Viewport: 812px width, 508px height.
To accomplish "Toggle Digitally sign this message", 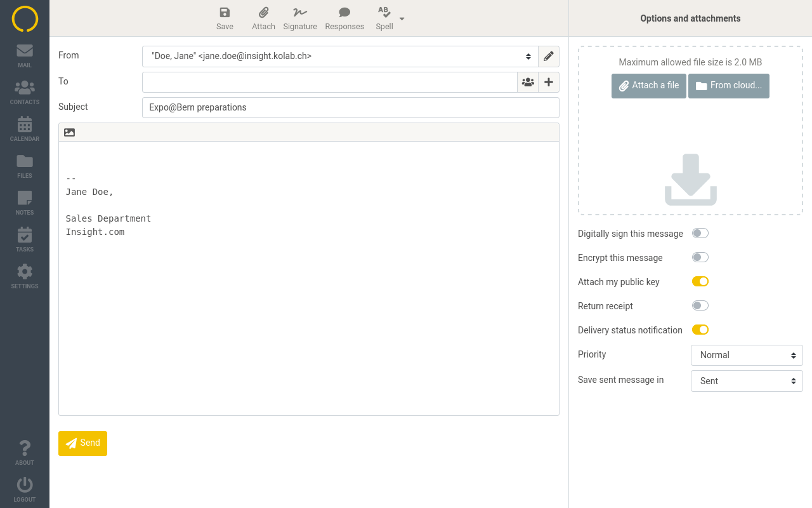I will pyautogui.click(x=700, y=233).
